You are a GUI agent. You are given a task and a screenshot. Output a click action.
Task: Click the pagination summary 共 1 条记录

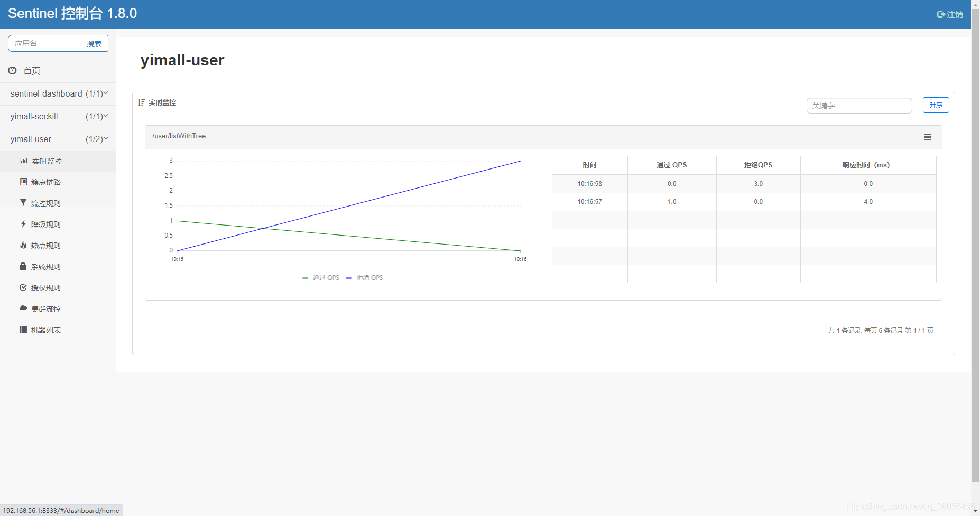(881, 331)
